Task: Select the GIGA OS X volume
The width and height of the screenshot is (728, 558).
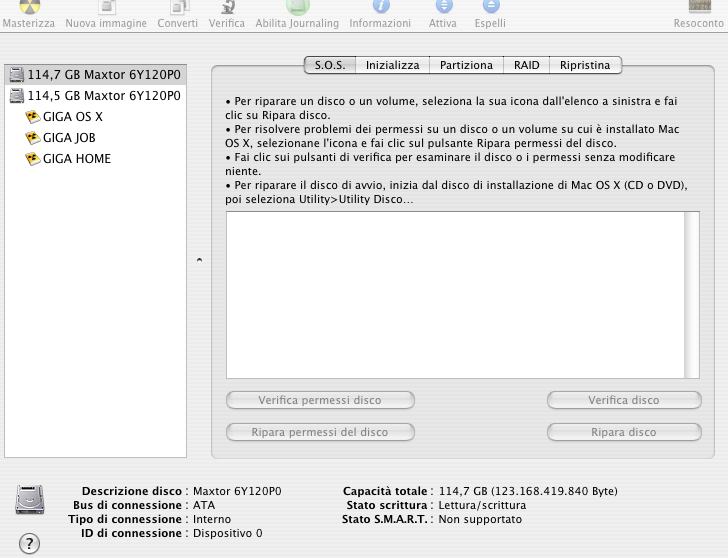Action: click(x=96, y=117)
